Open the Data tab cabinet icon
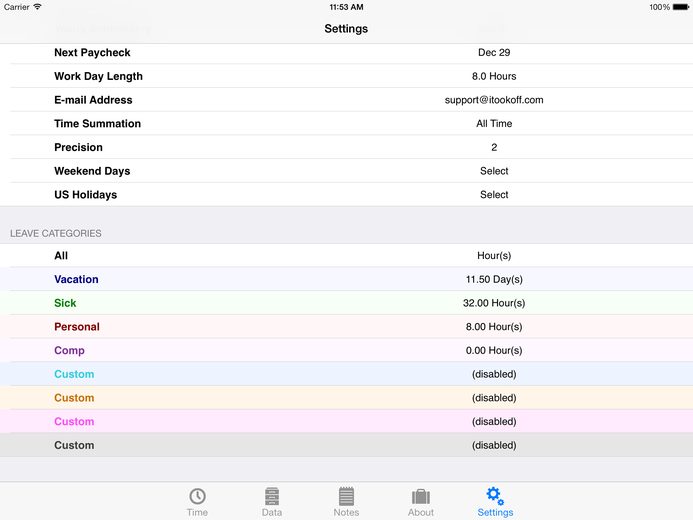Viewport: 693px width, 520px height. [272, 496]
